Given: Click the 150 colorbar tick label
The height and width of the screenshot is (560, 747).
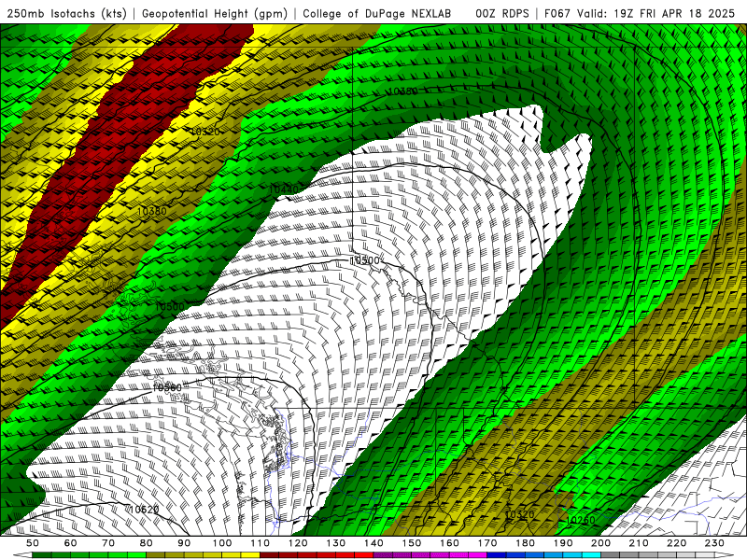Looking at the screenshot, I should 412,543.
